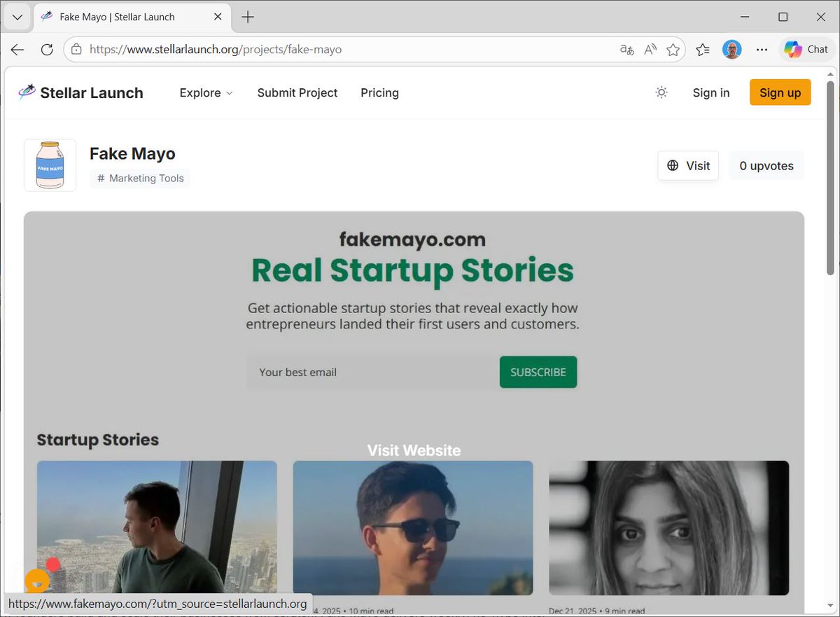Click the Startup Stories section heading
840x617 pixels.
click(98, 440)
